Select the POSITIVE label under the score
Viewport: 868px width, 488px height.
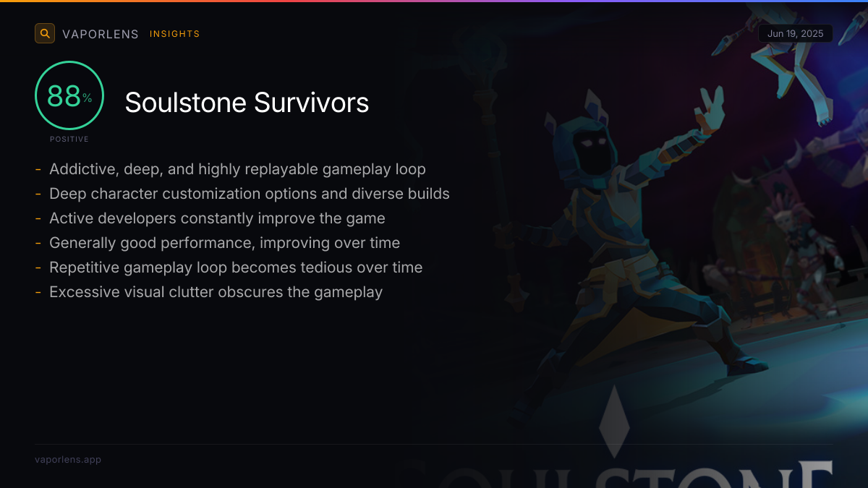69,139
